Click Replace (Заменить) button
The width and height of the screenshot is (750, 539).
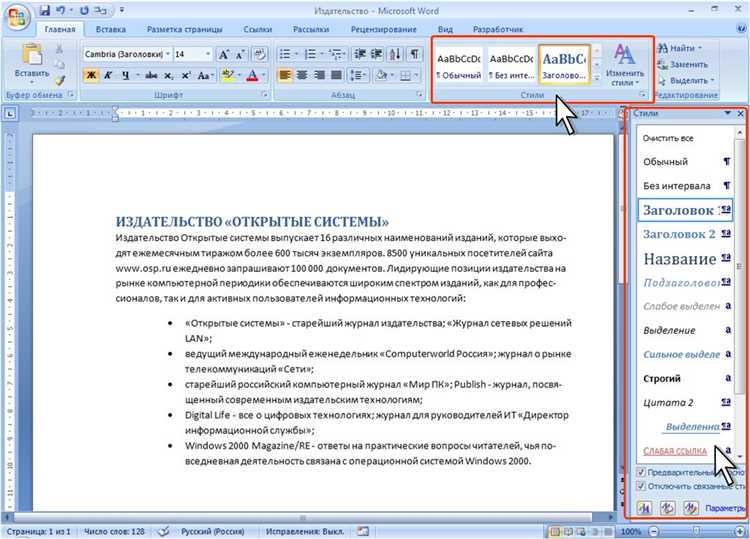coord(683,64)
